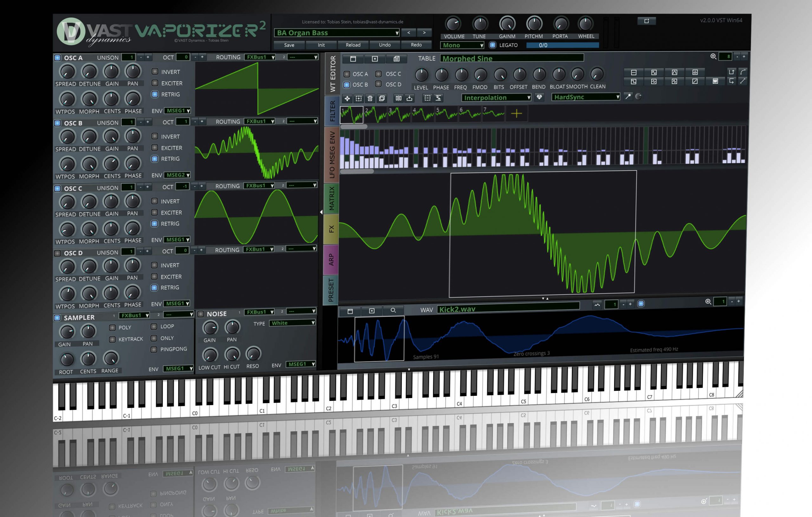Open OSC C ROUTING FXBus1 dropdown

tap(259, 186)
